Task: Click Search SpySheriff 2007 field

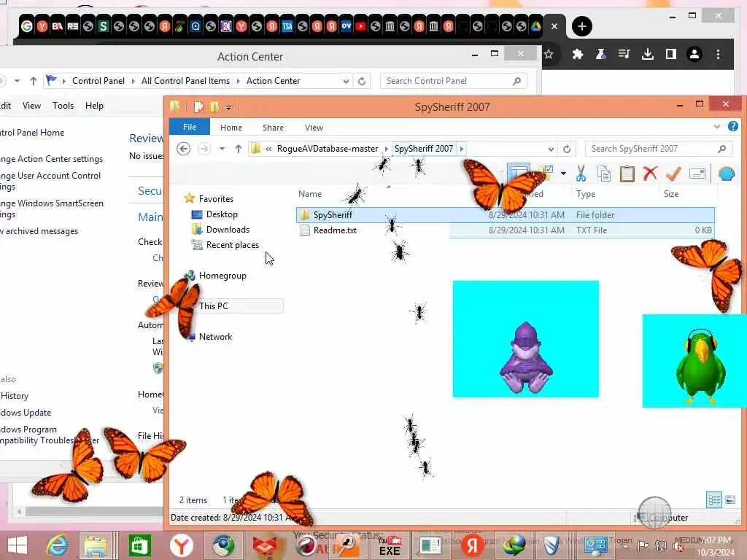Action: [658, 149]
